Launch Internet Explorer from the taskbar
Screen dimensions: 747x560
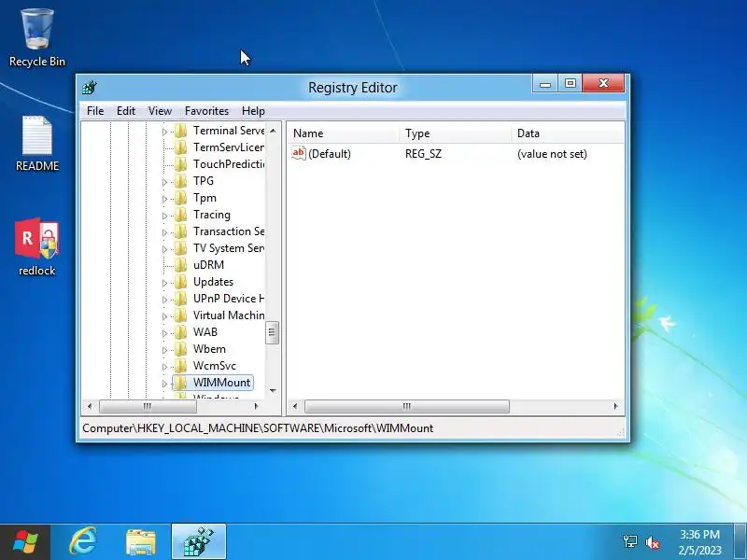point(83,542)
